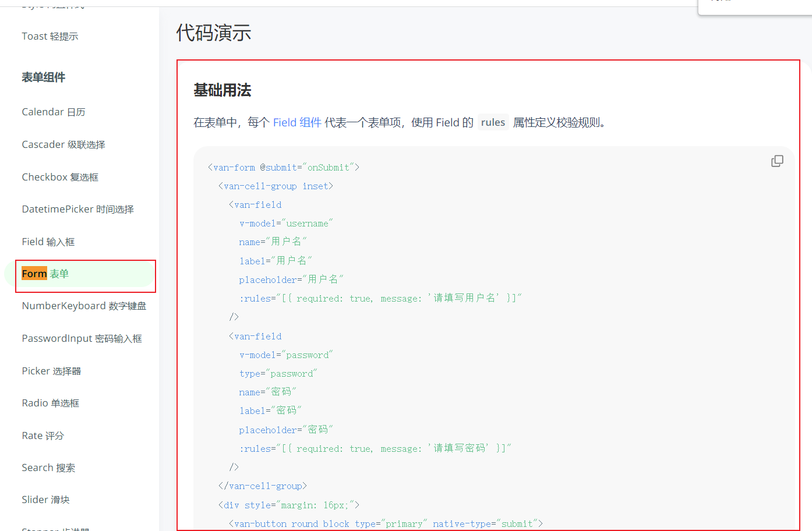Open PasswordInput 密码输入框 page

(x=82, y=338)
